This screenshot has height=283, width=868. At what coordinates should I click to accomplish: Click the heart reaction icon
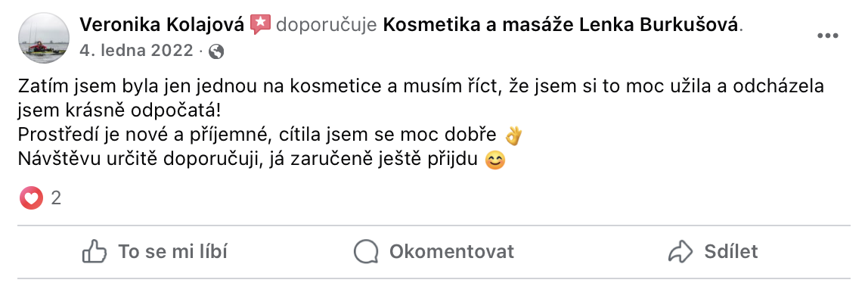coord(31,197)
